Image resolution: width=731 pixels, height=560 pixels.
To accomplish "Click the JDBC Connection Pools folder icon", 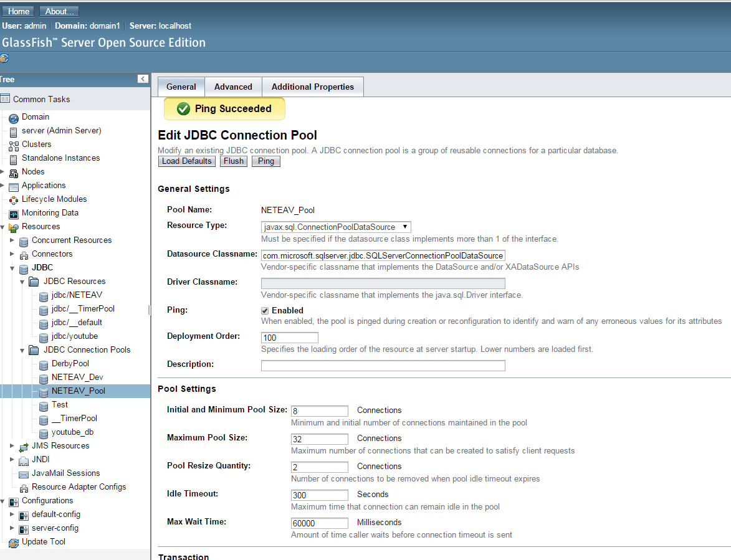I will tap(34, 350).
